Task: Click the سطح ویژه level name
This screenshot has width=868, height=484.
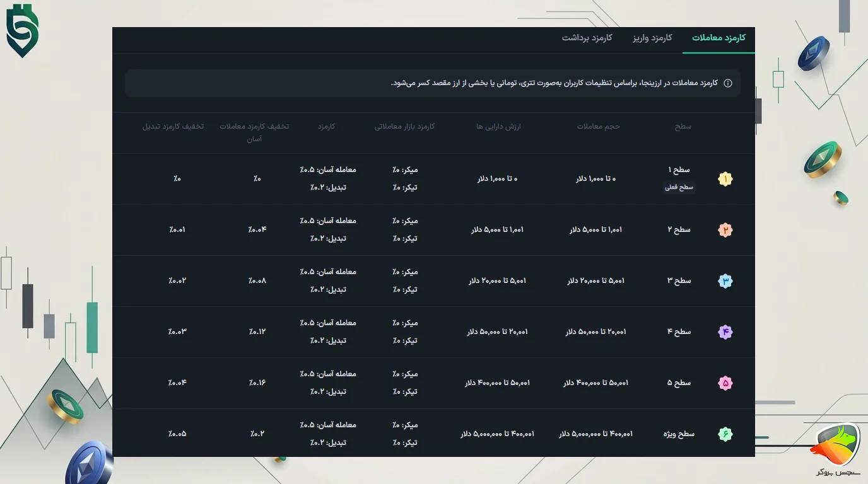Action: click(679, 434)
